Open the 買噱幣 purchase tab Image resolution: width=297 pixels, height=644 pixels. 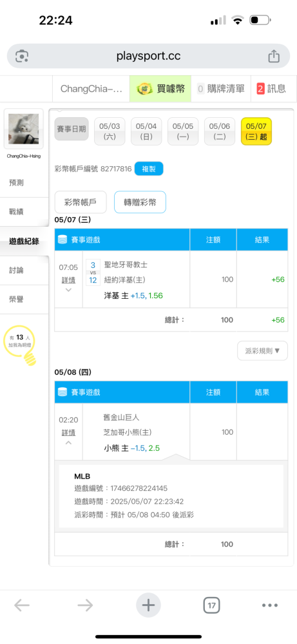click(160, 89)
